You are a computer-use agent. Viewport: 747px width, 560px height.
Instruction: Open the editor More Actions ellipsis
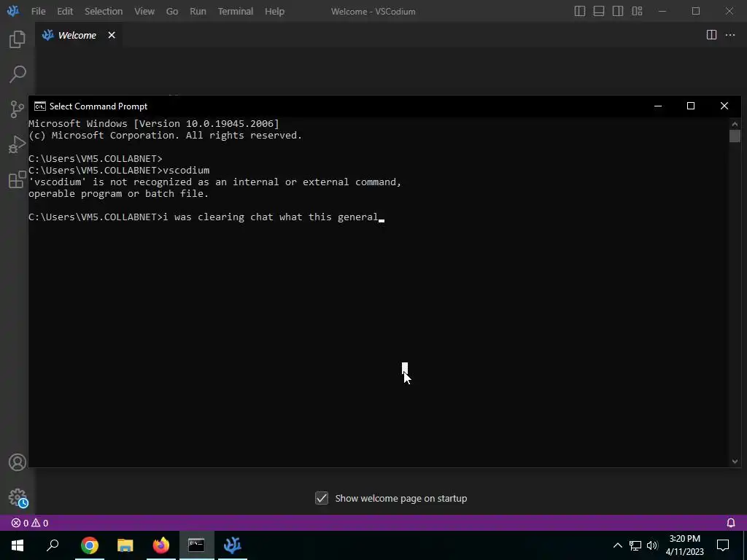point(729,35)
